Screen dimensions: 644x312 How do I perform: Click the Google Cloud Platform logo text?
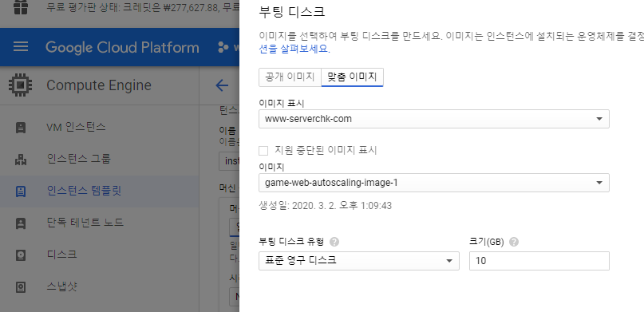click(122, 47)
